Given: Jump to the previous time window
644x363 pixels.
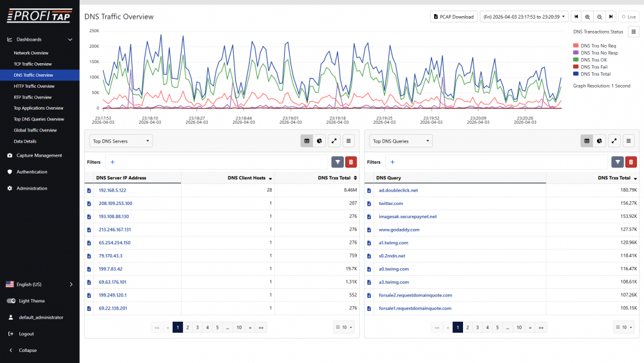Looking at the screenshot, I should click(576, 17).
